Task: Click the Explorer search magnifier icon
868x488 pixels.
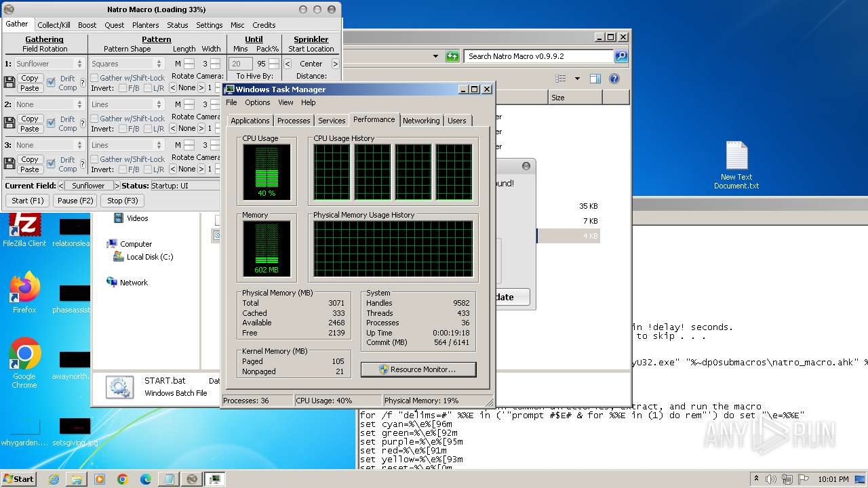Action: coord(620,56)
